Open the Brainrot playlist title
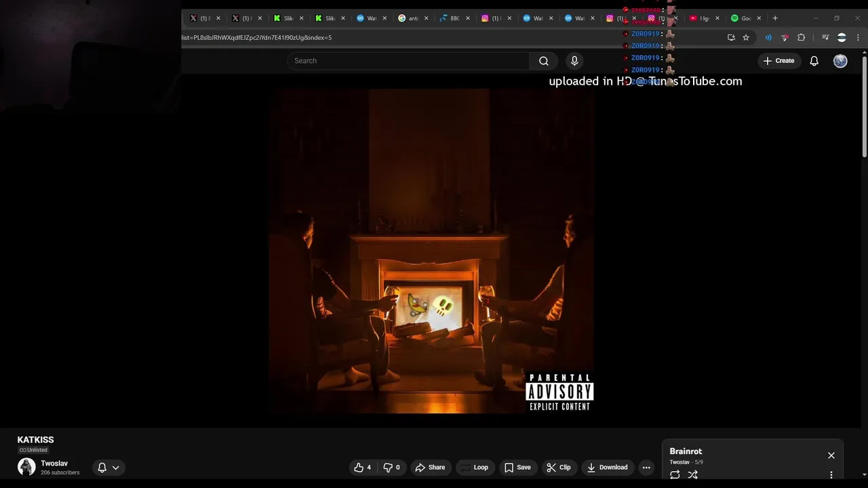The image size is (868, 488). coord(686,451)
